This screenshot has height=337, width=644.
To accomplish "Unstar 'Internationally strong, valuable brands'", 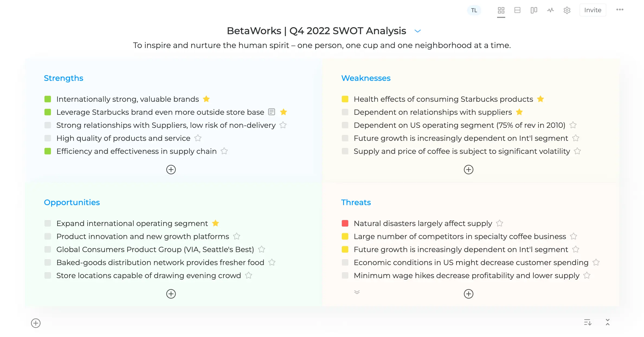I will [206, 99].
